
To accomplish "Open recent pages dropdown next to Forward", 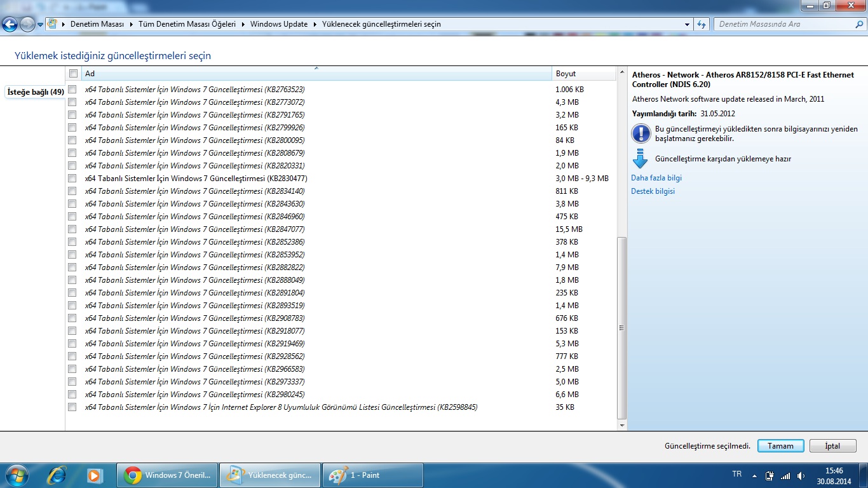I will point(41,25).
